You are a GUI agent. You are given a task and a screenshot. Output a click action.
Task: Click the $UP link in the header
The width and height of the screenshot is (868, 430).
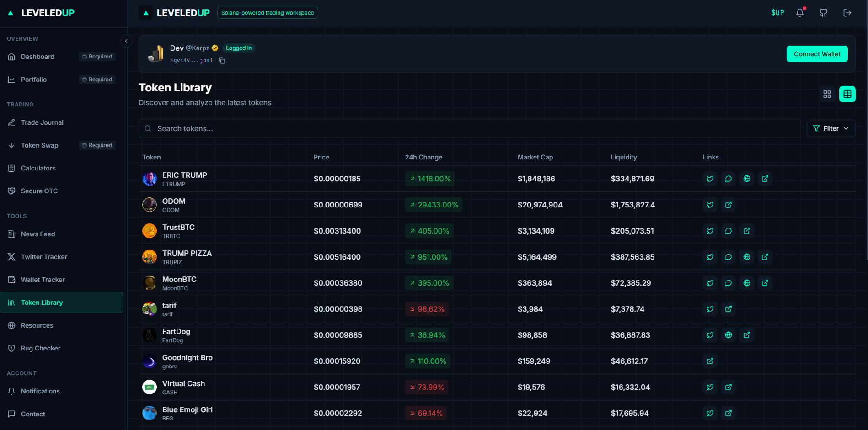[x=777, y=12]
